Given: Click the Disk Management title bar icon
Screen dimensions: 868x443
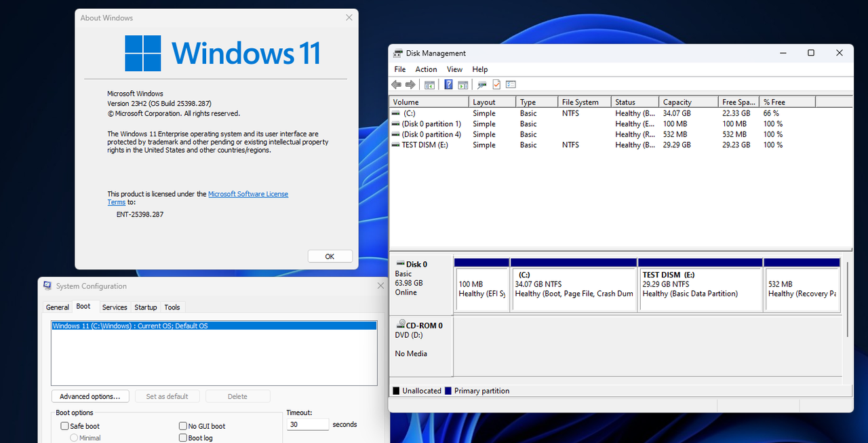Looking at the screenshot, I should pyautogui.click(x=397, y=53).
